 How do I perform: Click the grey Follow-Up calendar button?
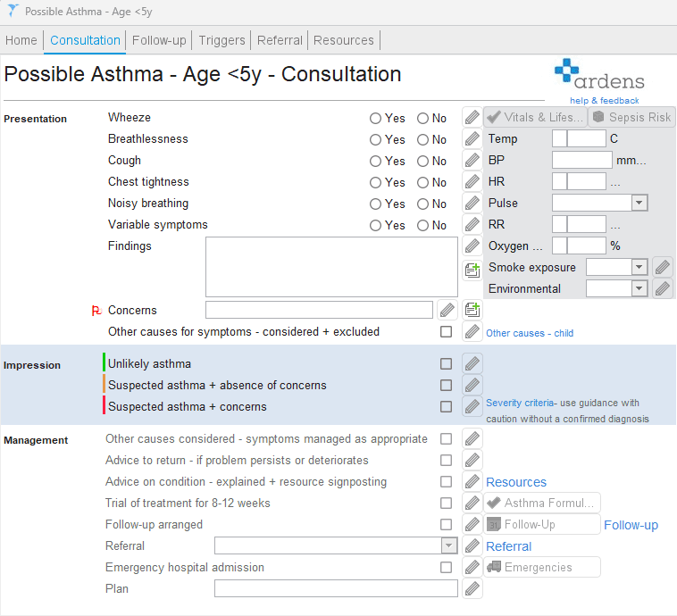coord(542,524)
